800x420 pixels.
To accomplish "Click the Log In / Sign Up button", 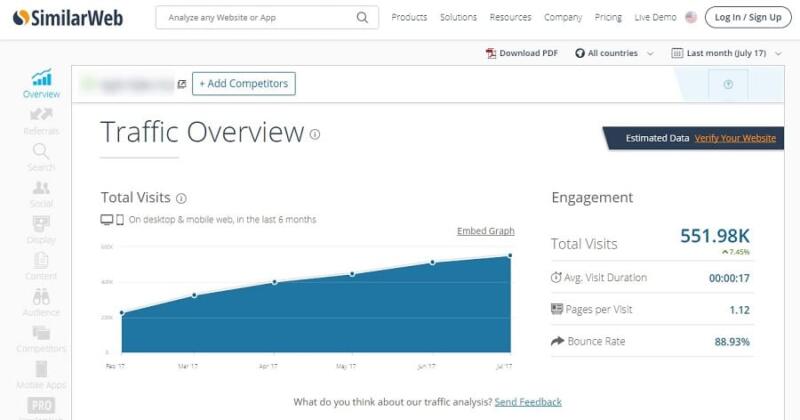I will pos(744,17).
